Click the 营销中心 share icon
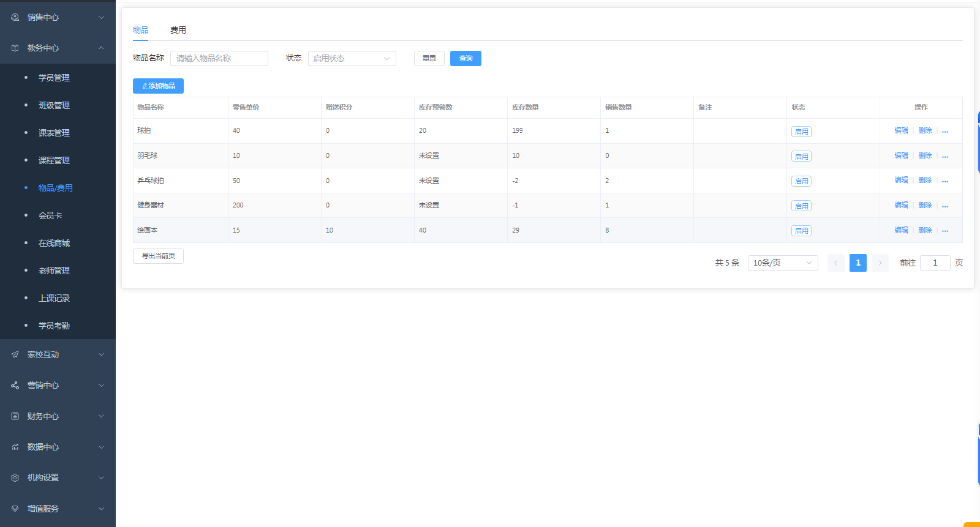Viewport: 980px width, 527px height. tap(15, 385)
